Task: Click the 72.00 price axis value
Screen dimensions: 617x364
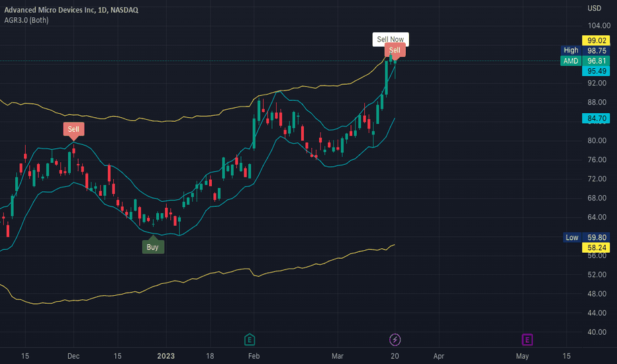Action: point(597,179)
